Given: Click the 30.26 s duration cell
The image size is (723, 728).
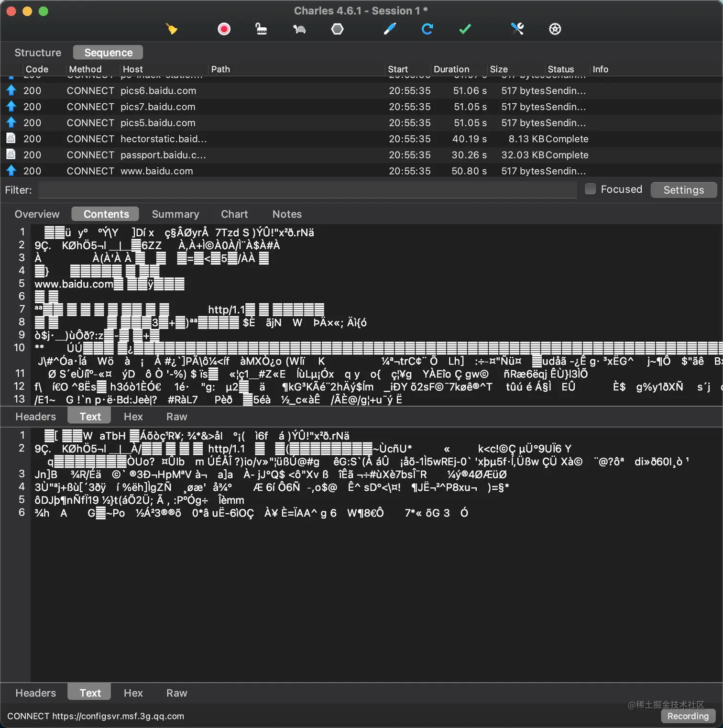Looking at the screenshot, I should pos(469,155).
